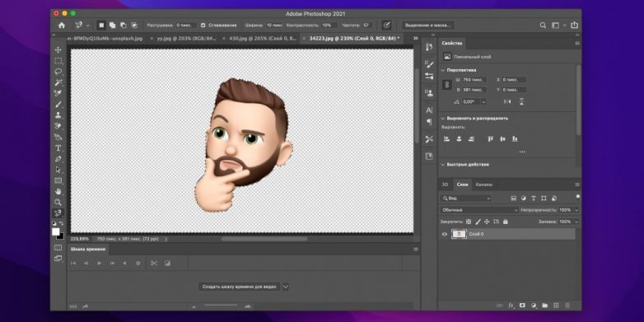Toggle filter for pixel layers icon
This screenshot has width=644, height=322.
[513, 198]
